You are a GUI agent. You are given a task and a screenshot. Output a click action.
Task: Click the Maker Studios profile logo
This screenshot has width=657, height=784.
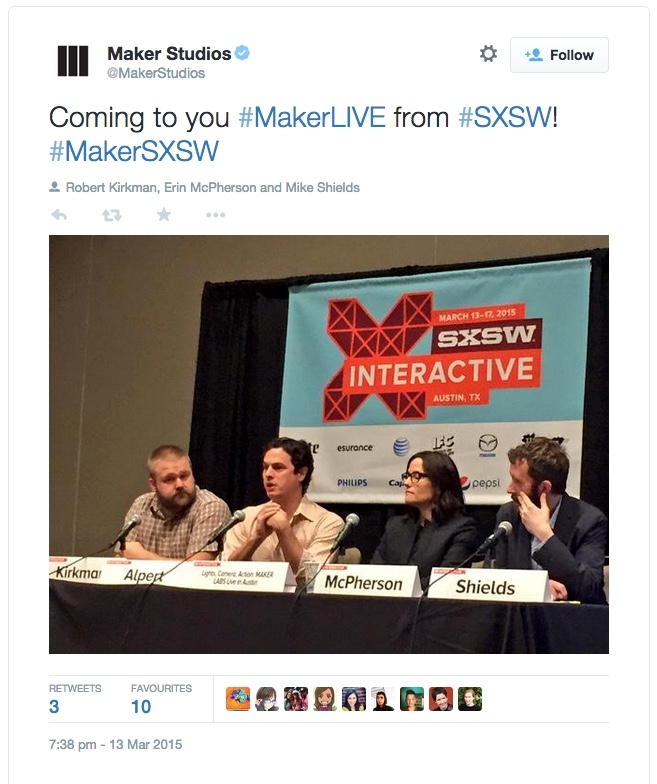[x=73, y=61]
